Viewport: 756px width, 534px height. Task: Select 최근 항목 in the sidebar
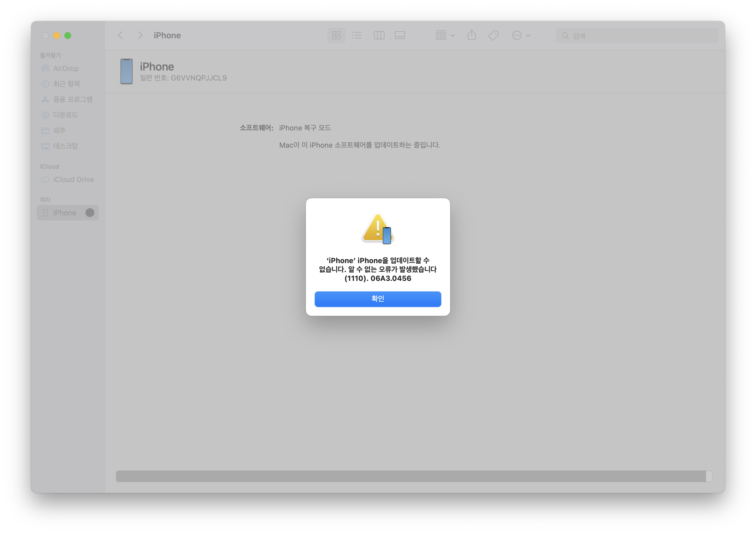[x=67, y=84]
